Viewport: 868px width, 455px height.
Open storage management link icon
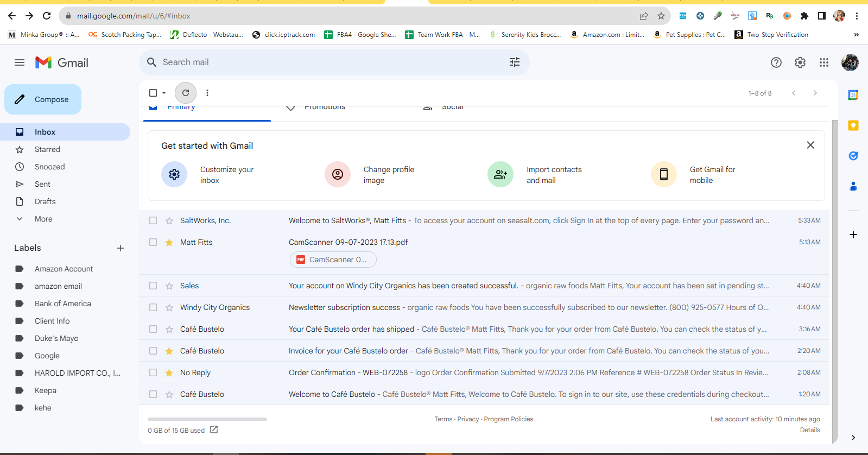[x=214, y=429]
